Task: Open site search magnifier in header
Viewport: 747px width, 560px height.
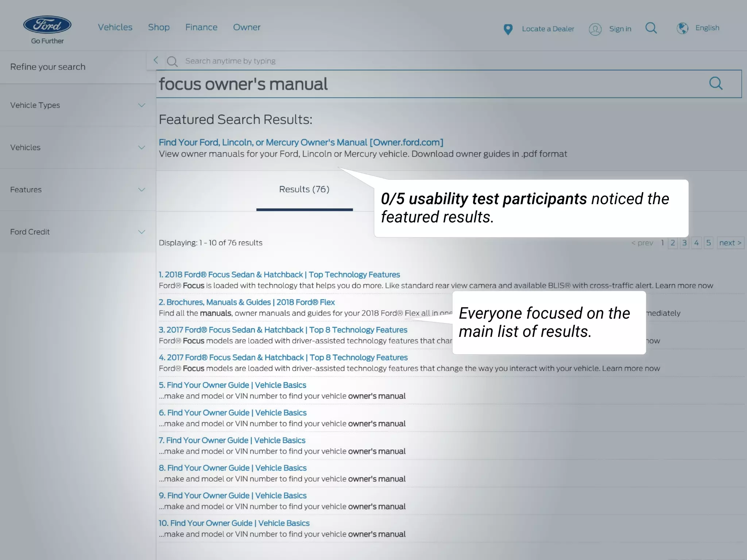Action: (x=651, y=28)
